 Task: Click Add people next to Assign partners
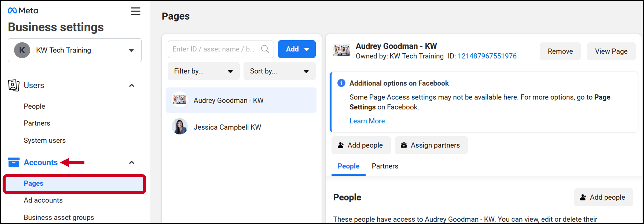click(361, 145)
